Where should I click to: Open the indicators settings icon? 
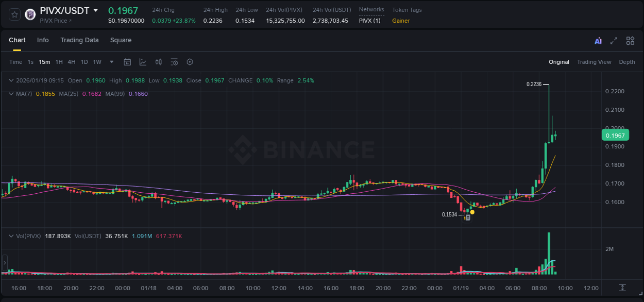[x=174, y=62]
